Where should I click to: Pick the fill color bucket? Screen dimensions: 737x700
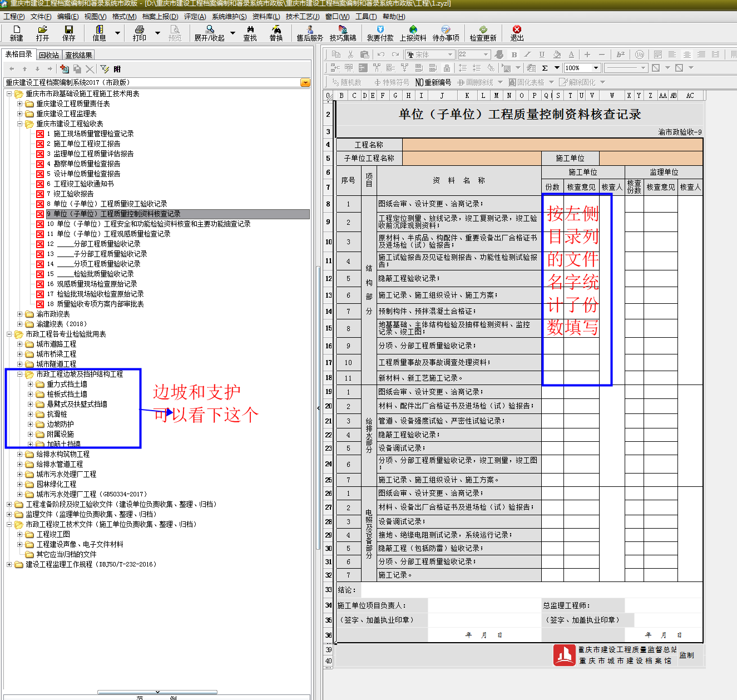pyautogui.click(x=557, y=54)
